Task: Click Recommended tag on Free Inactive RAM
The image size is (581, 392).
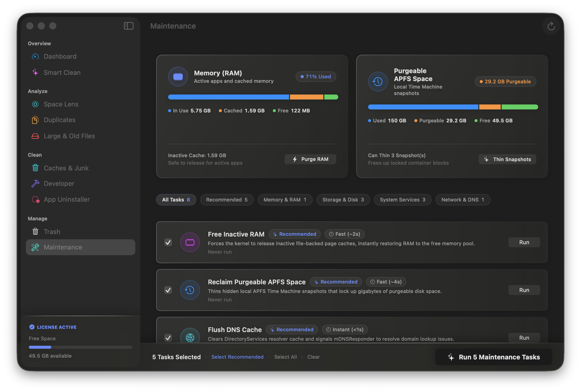Action: (294, 234)
